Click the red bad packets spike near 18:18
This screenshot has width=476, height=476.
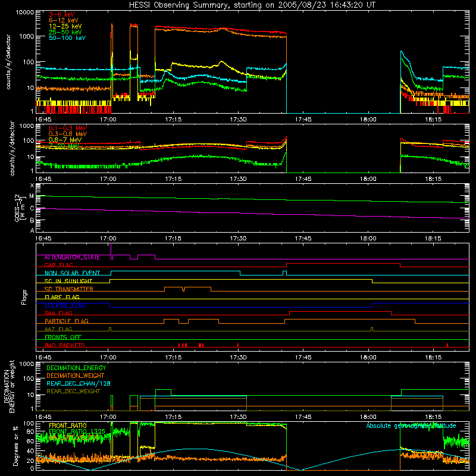pos(447,345)
